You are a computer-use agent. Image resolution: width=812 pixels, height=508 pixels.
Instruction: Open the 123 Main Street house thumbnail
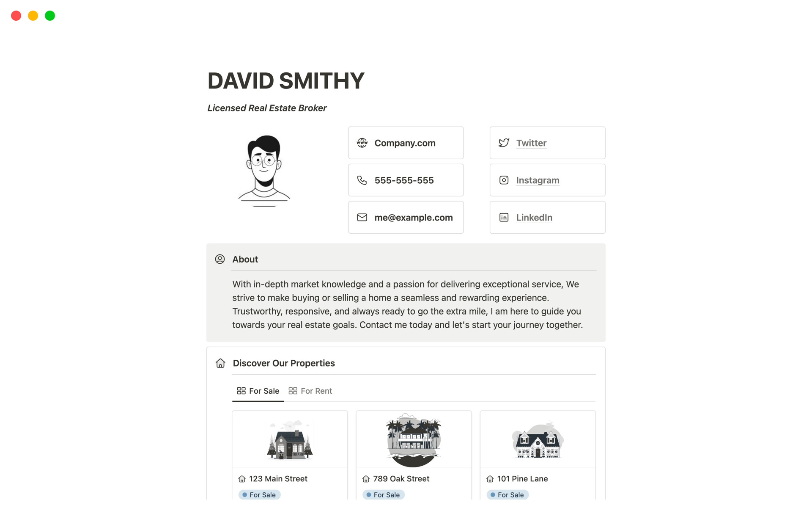[290, 439]
